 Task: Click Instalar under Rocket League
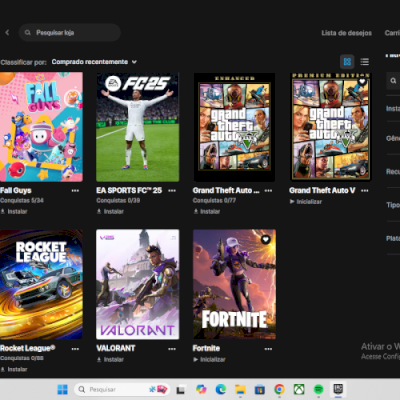[x=14, y=369]
